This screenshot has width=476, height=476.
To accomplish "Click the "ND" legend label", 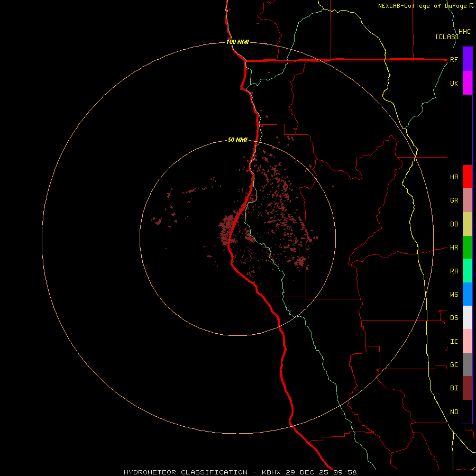I will 454,411.
